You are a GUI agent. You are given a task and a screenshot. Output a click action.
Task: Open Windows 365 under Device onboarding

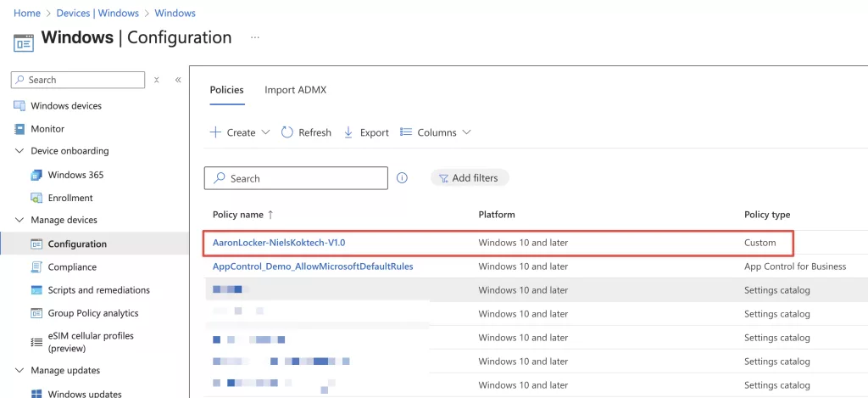pos(75,175)
